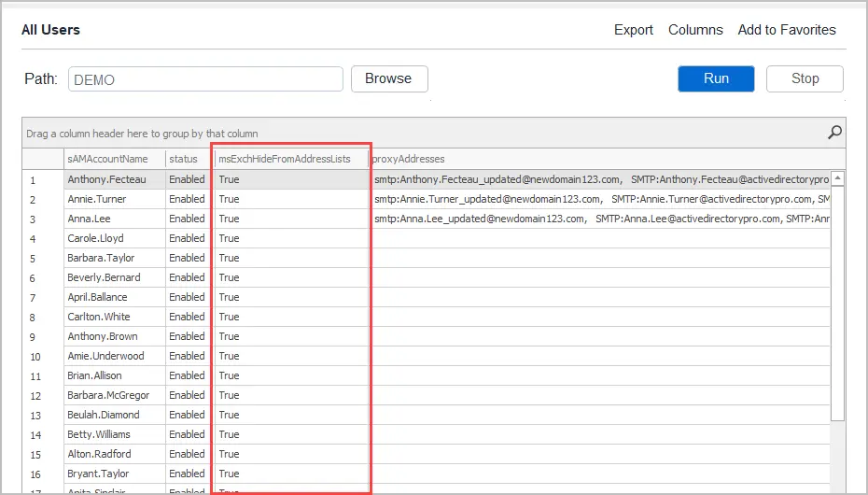Click the search magnifier icon in grid
This screenshot has width=868, height=495.
click(834, 133)
